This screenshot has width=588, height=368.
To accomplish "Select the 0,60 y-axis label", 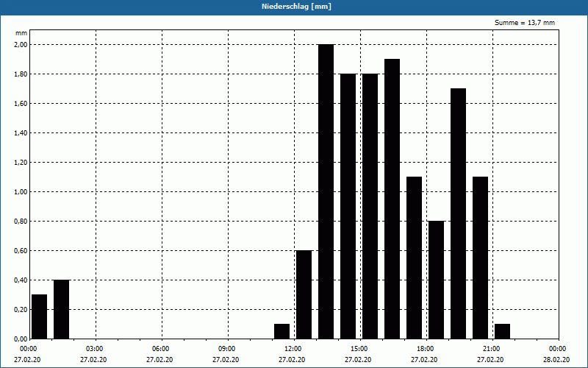I will 21,250.
